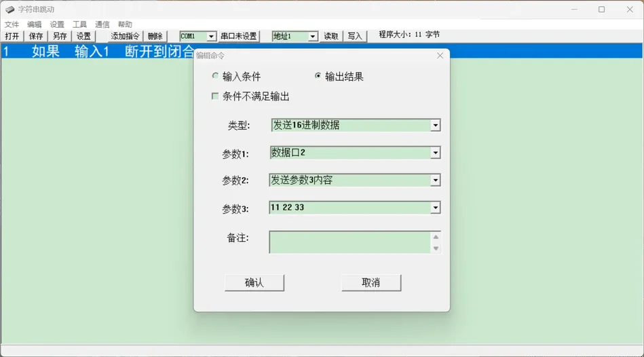644x357 pixels.
Task: Expand the COM1 port dropdown
Action: [211, 37]
